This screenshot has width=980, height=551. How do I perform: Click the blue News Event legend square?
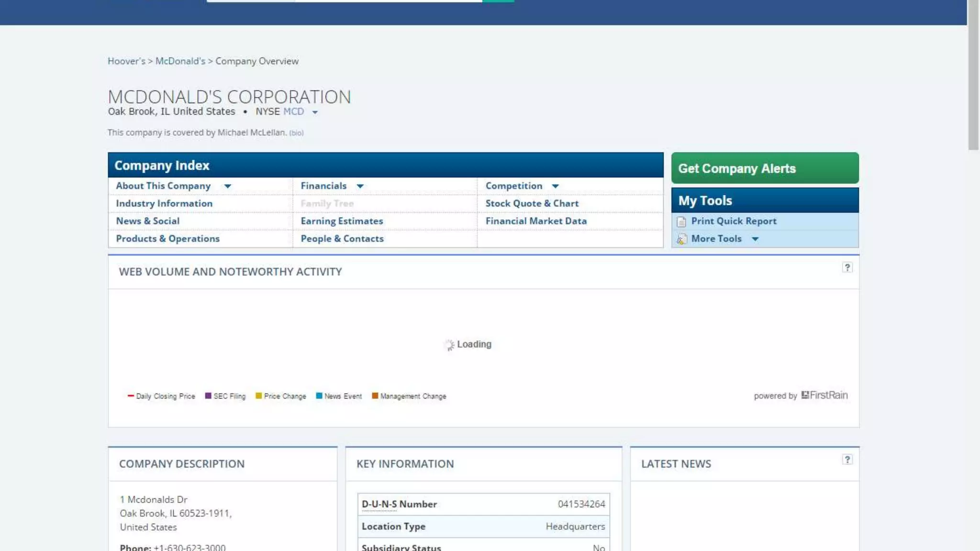319,396
